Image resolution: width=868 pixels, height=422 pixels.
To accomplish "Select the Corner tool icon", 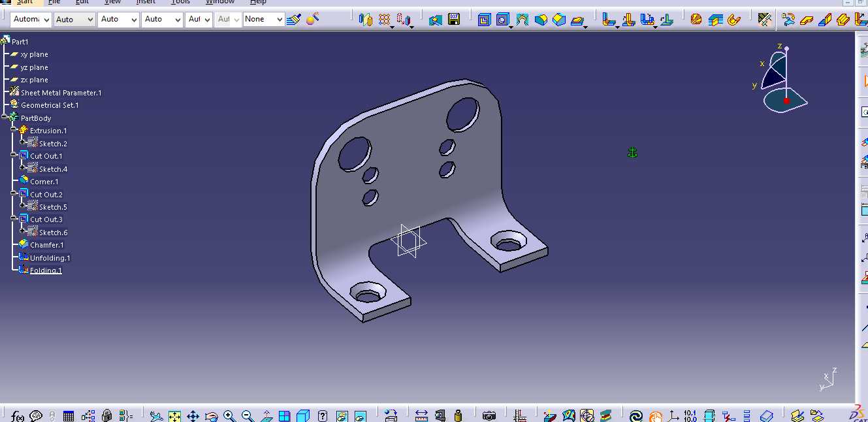I will (x=541, y=20).
